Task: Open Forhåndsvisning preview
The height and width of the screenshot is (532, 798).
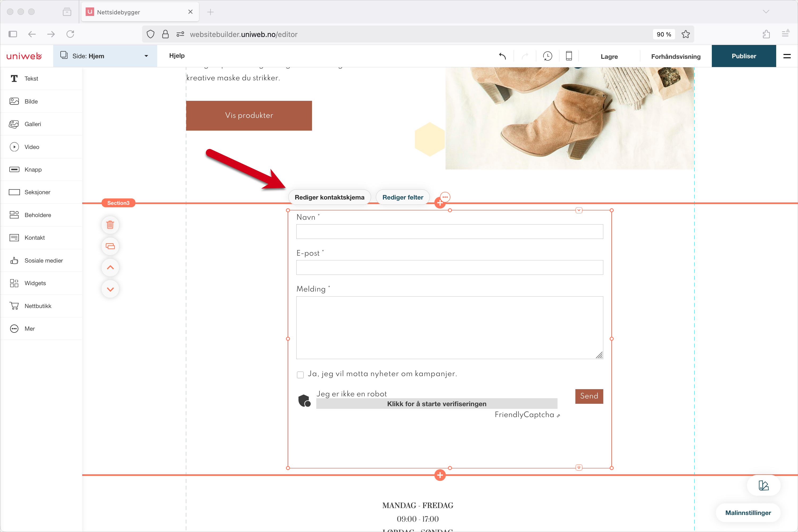Action: 676,56
